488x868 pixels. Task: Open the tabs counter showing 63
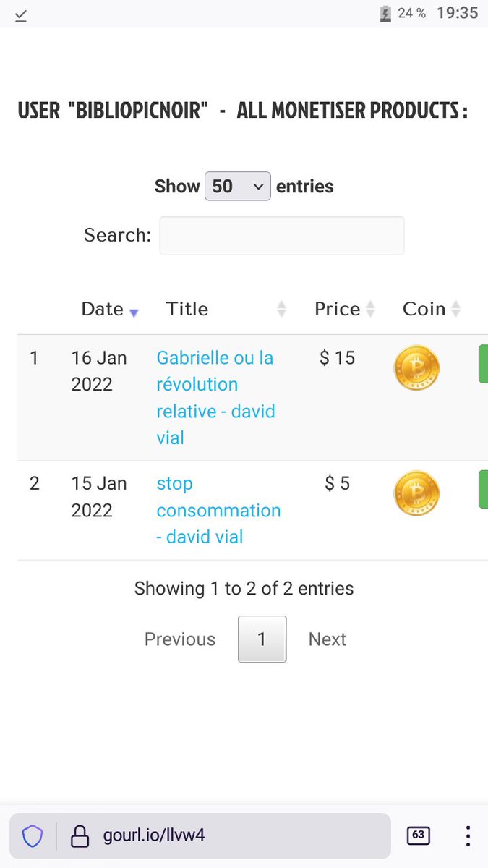tap(418, 835)
